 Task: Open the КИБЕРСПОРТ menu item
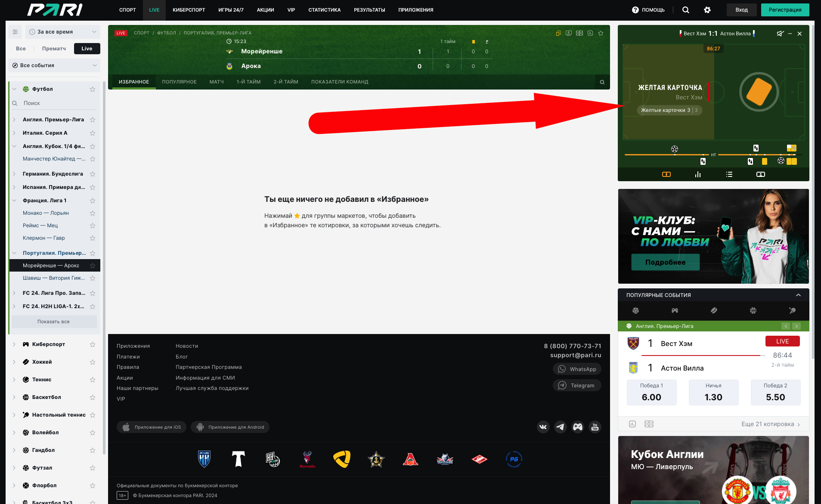pyautogui.click(x=189, y=10)
